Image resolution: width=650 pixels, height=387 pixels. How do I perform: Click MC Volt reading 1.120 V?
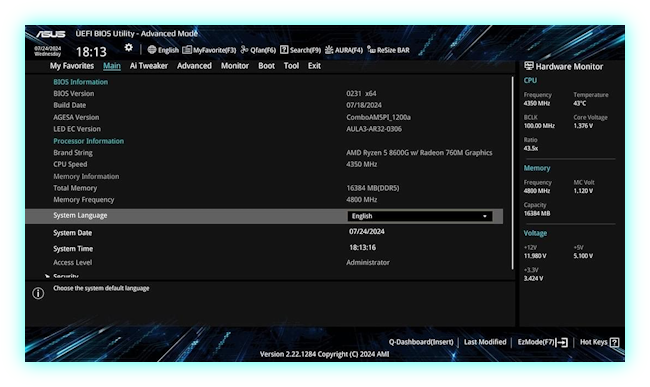click(x=583, y=191)
